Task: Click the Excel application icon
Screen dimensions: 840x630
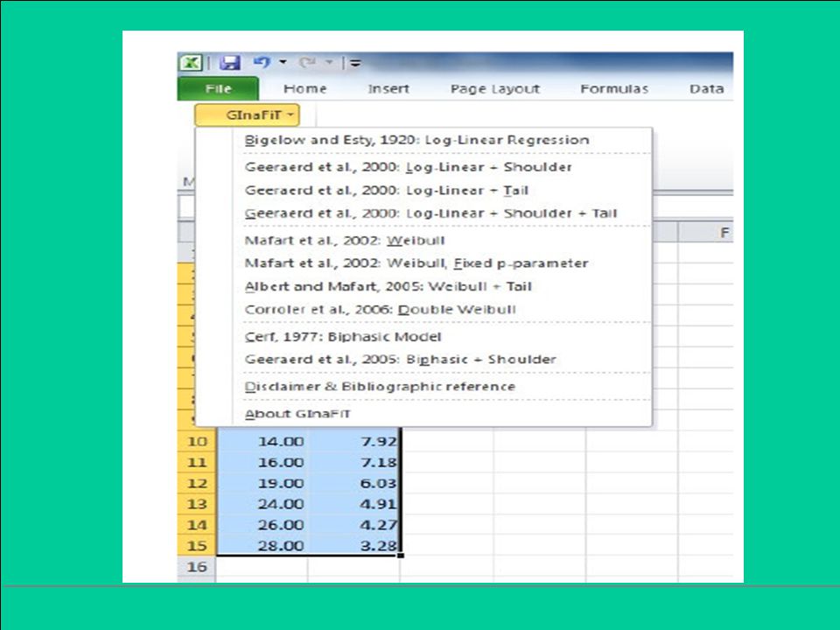Action: 190,63
